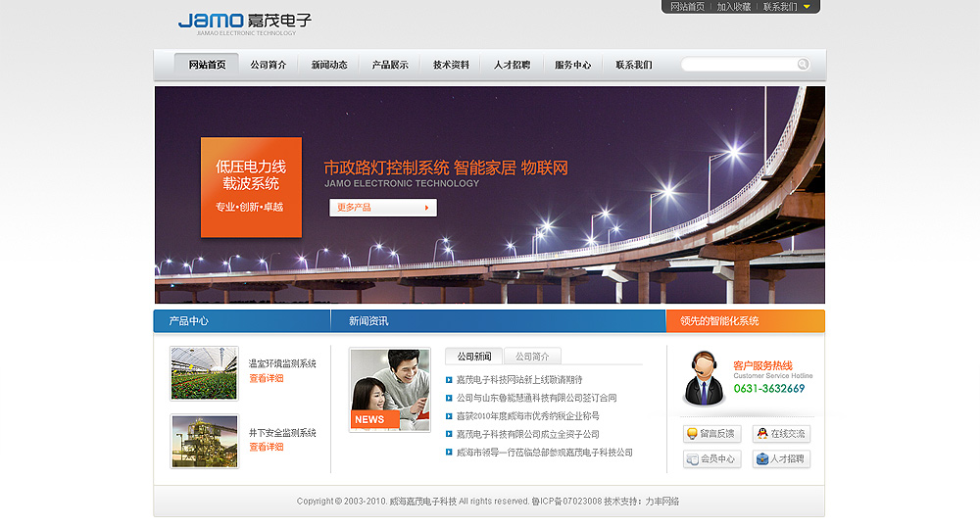This screenshot has width=980, height=527.
Task: Click the 在线交流 QQ button
Action: click(x=781, y=434)
